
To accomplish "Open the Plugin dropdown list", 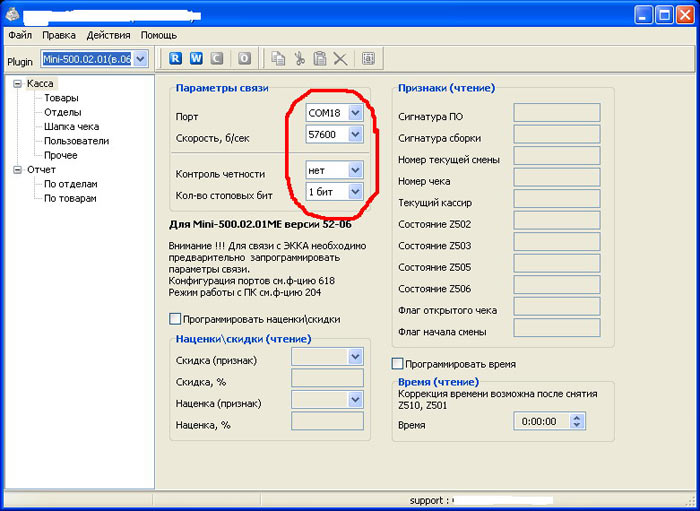I will coord(140,60).
